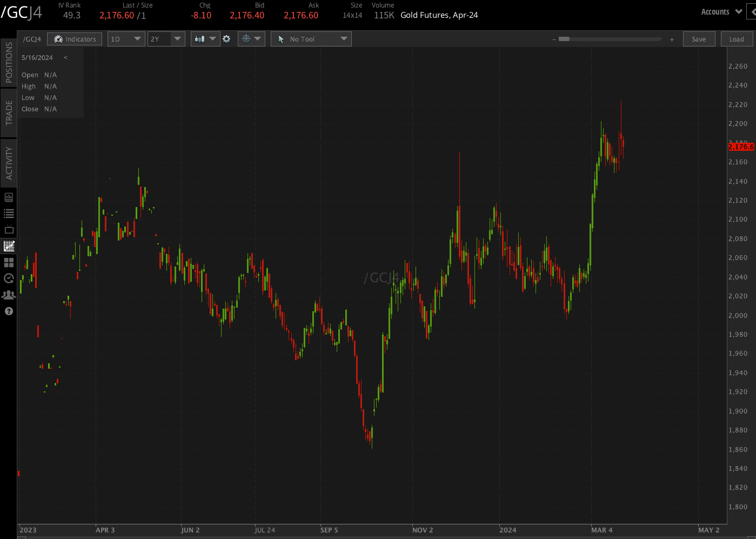This screenshot has width=756, height=539.
Task: Open the chat rooms people icon
Action: 9,295
